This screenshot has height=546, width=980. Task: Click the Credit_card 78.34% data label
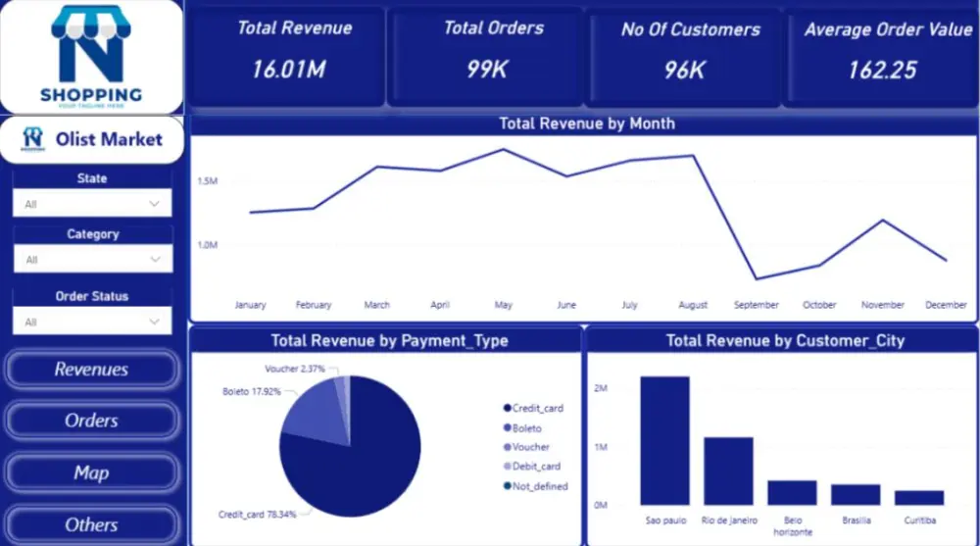coord(257,515)
